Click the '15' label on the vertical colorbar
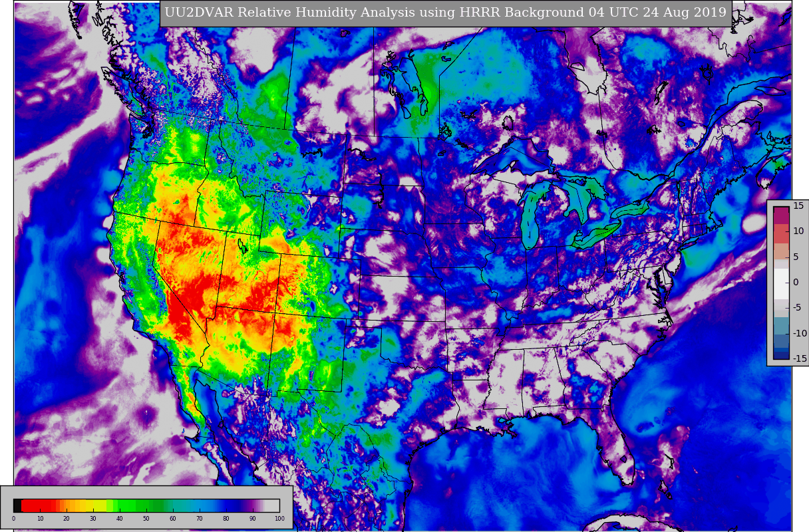 coord(798,205)
